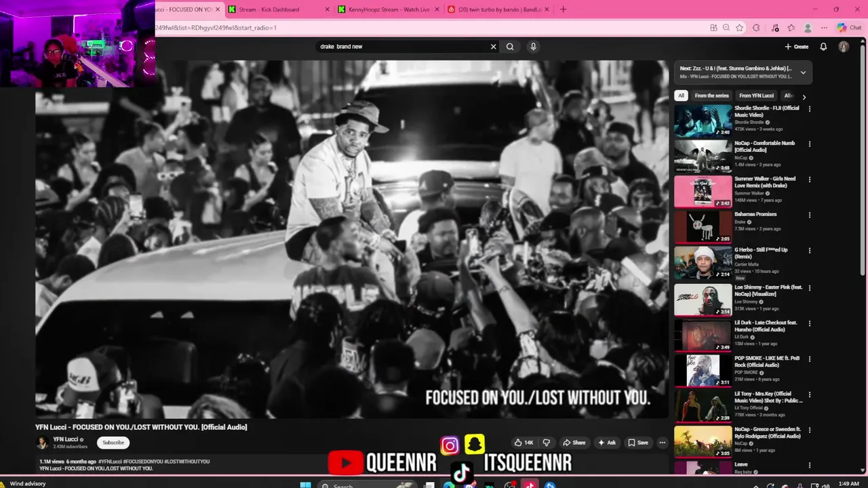Screen dimensions: 868x488
Task: Open Copilot Chat in Edge toolbar
Action: [x=849, y=28]
